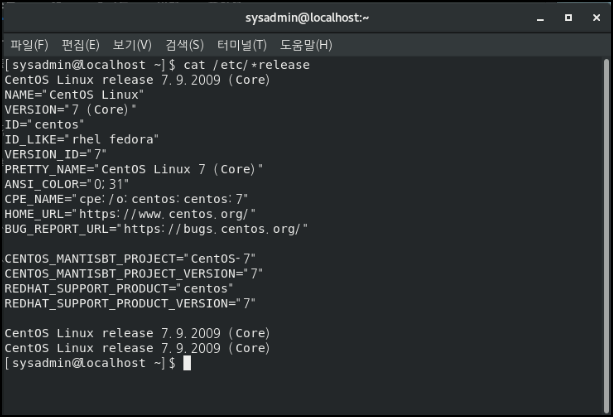The height and width of the screenshot is (417, 613).
Task: Click the ANSI_COLOR="0;31" line
Action: 66,184
